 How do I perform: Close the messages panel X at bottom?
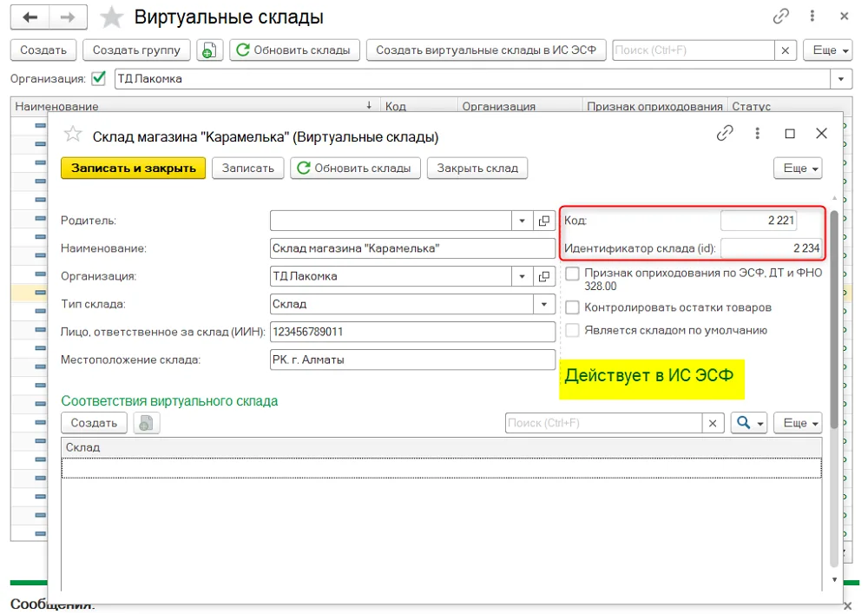click(847, 605)
